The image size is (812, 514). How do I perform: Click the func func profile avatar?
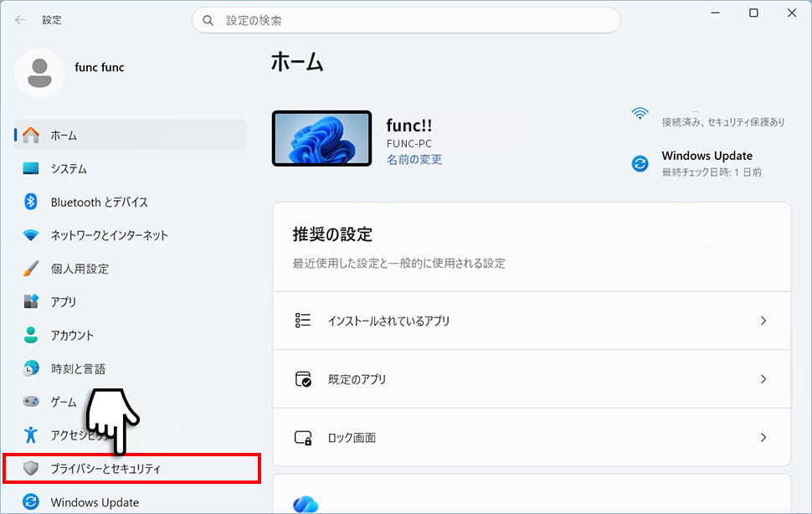coord(39,73)
